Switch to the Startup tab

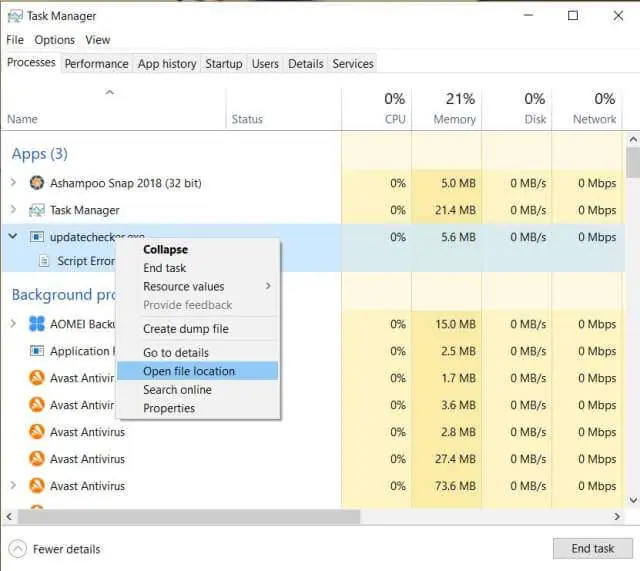[x=224, y=64]
